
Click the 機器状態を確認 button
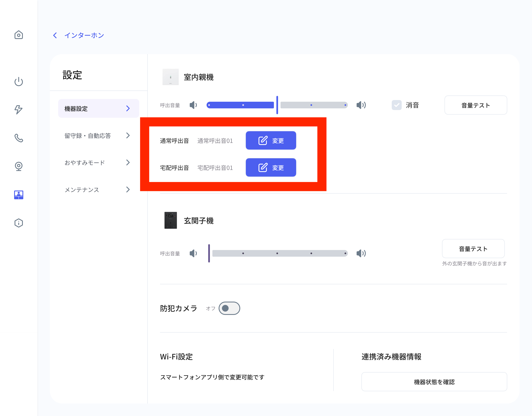click(434, 382)
